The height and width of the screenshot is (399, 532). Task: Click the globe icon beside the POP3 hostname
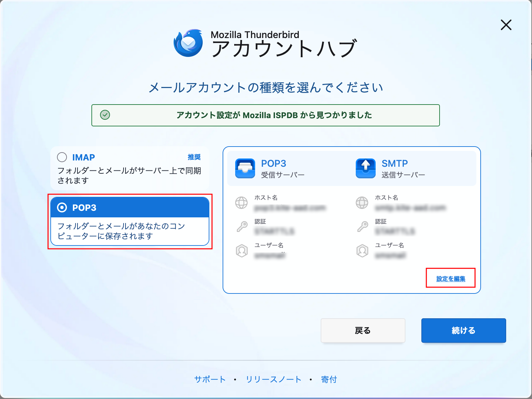(241, 202)
